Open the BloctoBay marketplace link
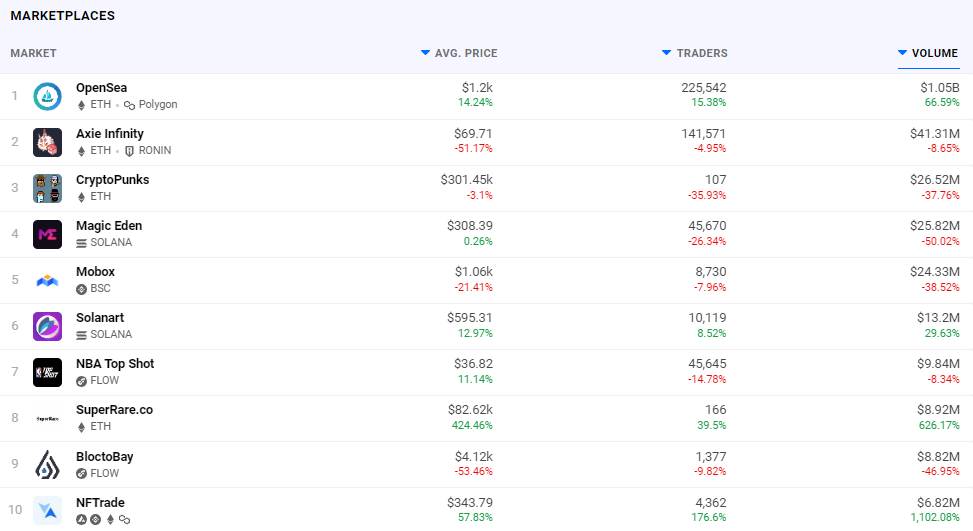This screenshot has height=531, width=973. pyautogui.click(x=105, y=457)
